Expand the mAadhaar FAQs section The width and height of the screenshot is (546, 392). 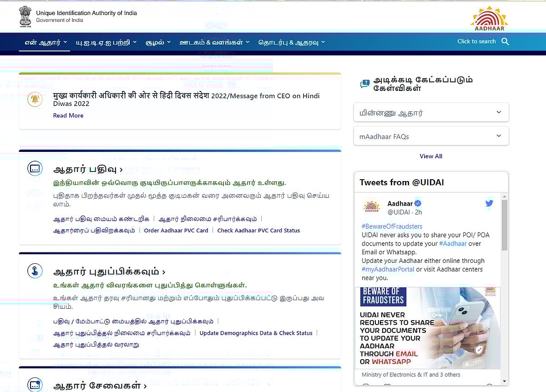coord(431,136)
